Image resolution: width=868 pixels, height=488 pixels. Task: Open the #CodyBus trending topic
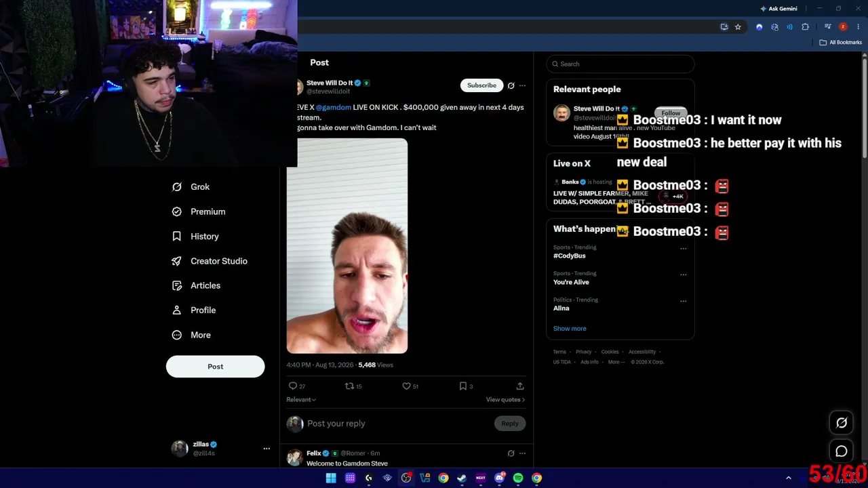[x=570, y=256]
